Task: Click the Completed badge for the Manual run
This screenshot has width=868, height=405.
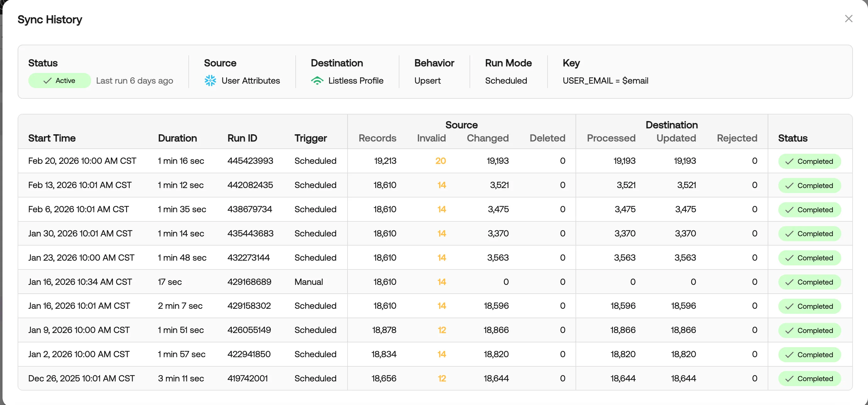Action: coord(810,282)
